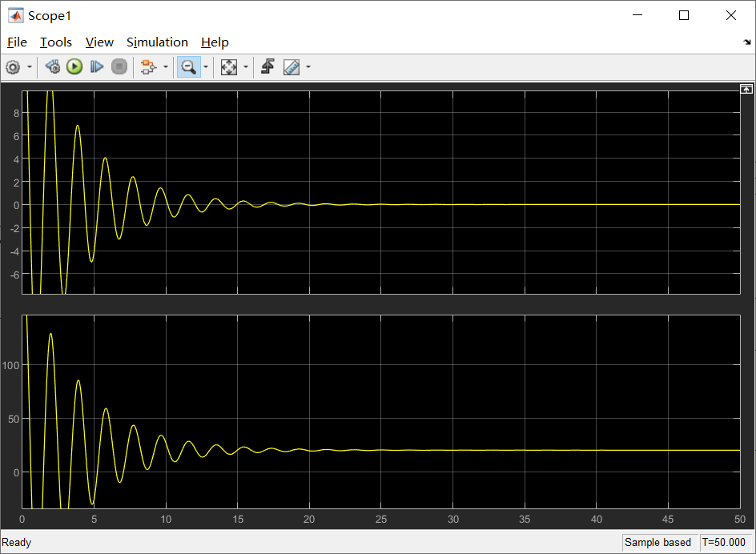Click the Trigger icon

[x=267, y=66]
